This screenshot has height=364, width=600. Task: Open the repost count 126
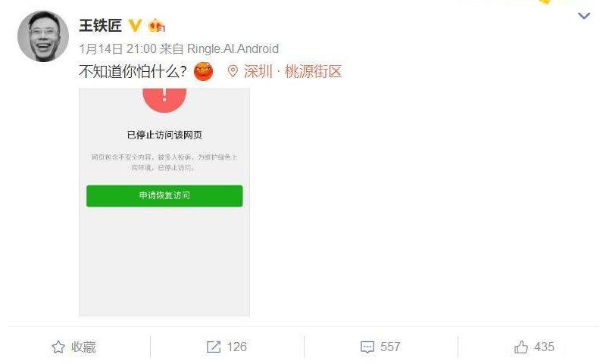click(237, 347)
